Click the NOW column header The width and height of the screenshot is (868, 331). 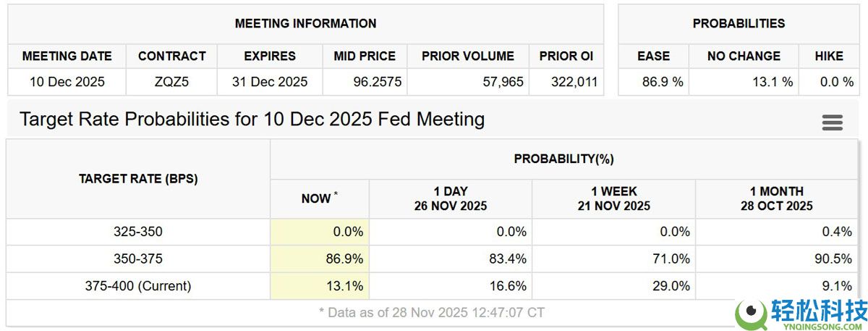pos(319,198)
